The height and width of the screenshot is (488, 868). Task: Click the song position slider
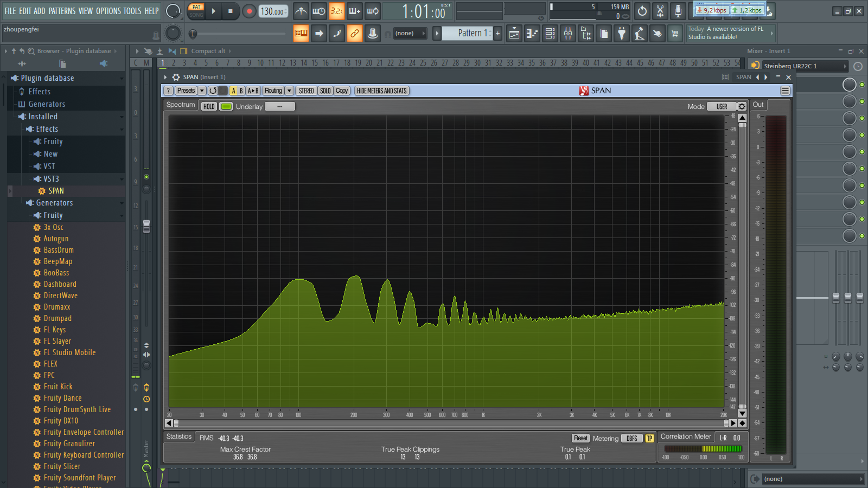pos(239,34)
